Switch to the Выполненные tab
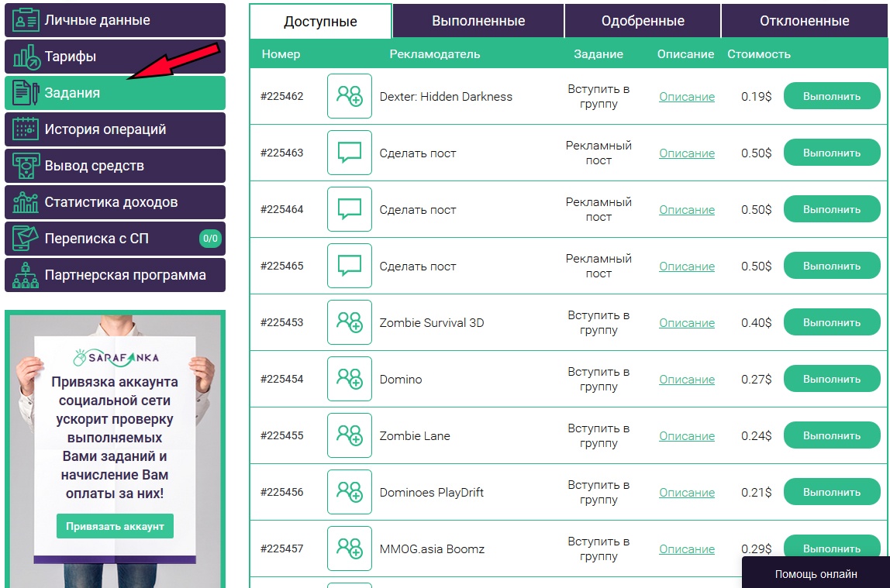The width and height of the screenshot is (890, 588). click(478, 21)
